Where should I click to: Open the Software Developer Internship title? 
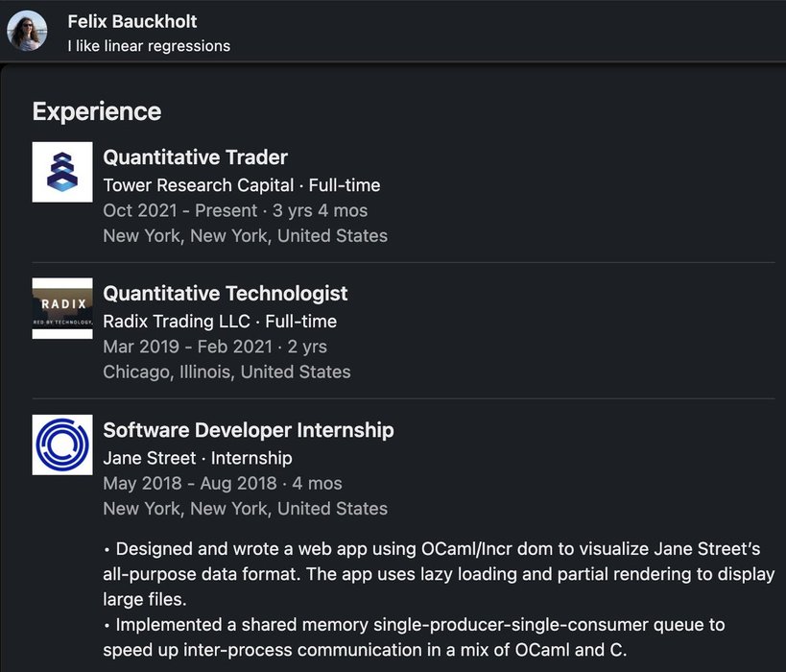click(249, 430)
